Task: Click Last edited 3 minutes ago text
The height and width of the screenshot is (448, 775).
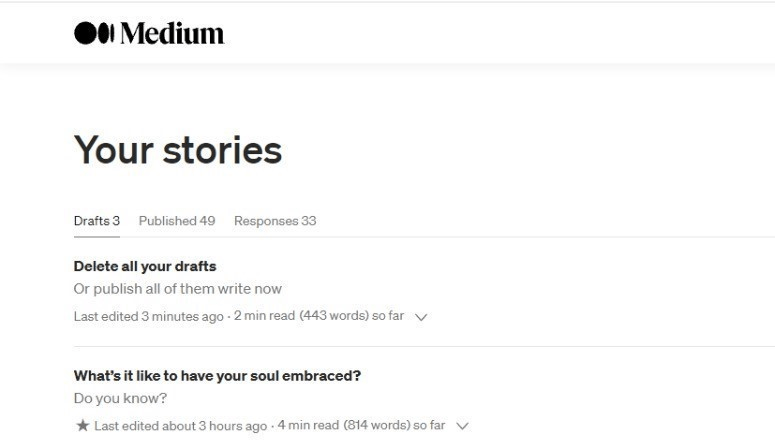Action: (149, 316)
